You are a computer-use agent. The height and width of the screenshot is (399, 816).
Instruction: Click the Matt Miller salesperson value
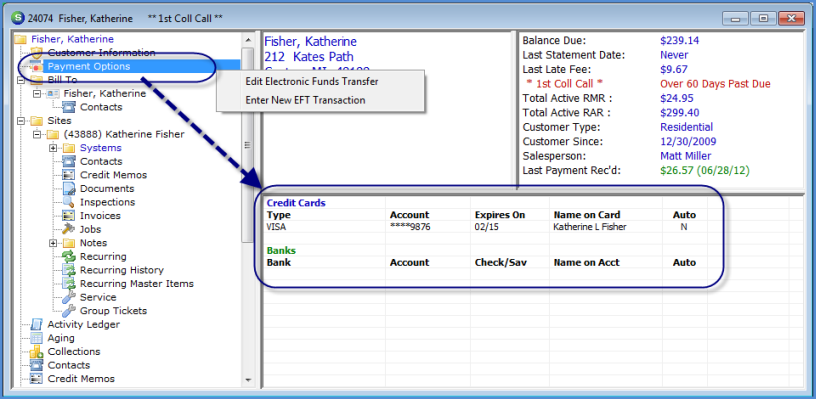click(x=685, y=156)
